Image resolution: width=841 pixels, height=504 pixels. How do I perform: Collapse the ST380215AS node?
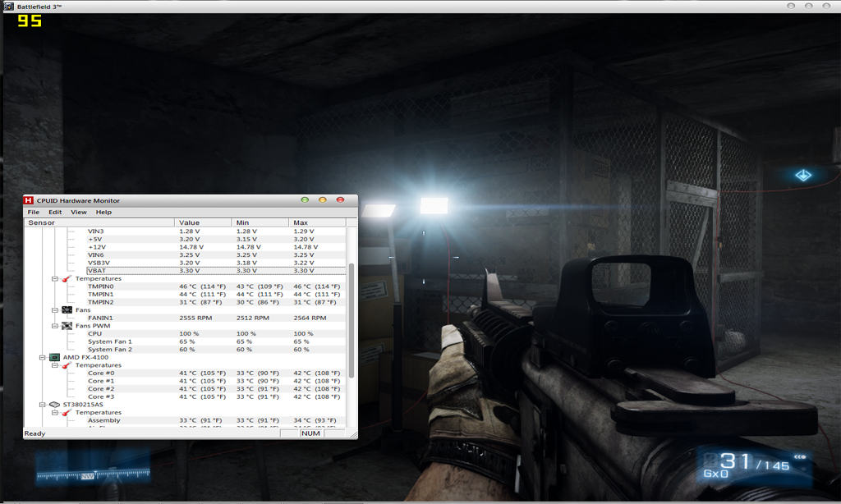tap(43, 405)
